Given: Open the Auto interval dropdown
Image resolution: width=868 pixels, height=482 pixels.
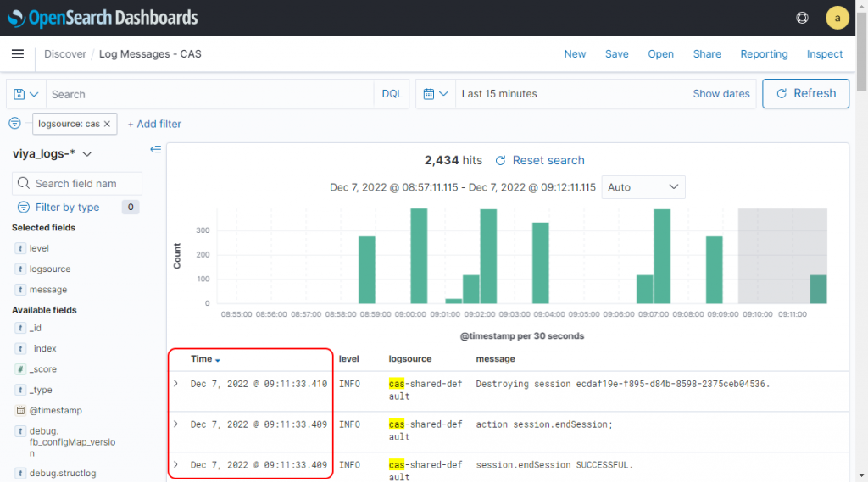Looking at the screenshot, I should [x=643, y=187].
